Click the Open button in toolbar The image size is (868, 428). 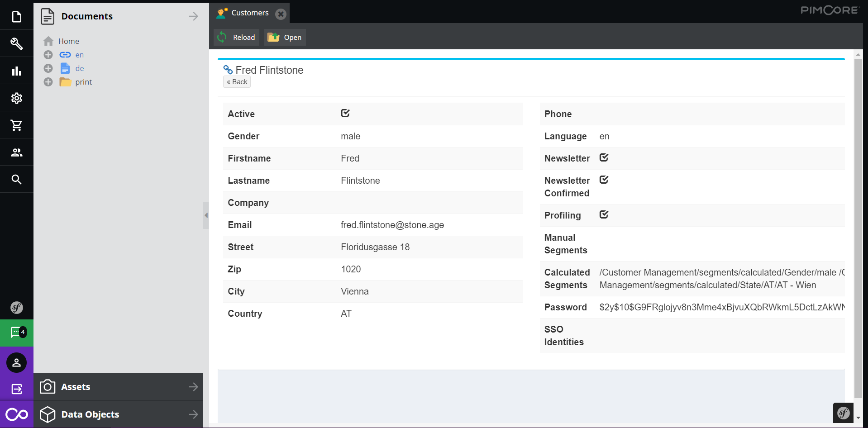[285, 38]
